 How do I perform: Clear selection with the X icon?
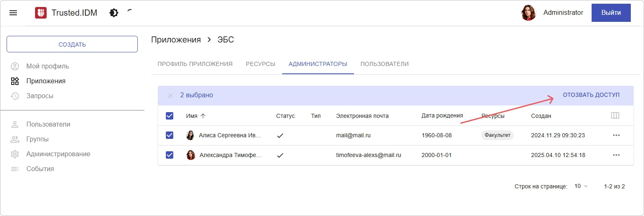170,95
